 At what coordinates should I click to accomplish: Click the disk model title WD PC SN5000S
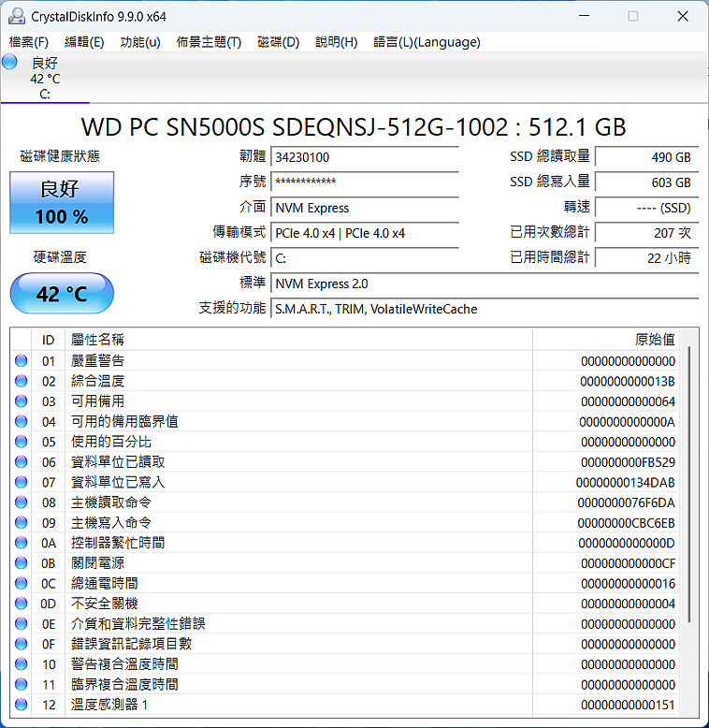pos(354,126)
